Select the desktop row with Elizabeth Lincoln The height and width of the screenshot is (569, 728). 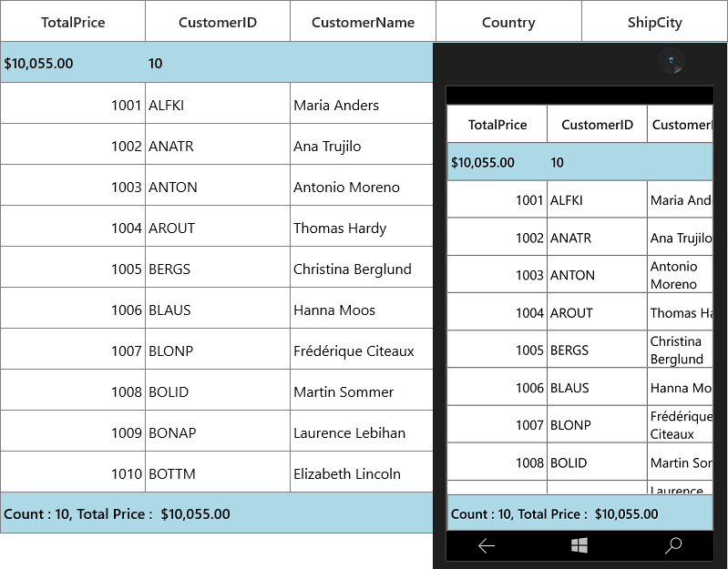pyautogui.click(x=217, y=472)
